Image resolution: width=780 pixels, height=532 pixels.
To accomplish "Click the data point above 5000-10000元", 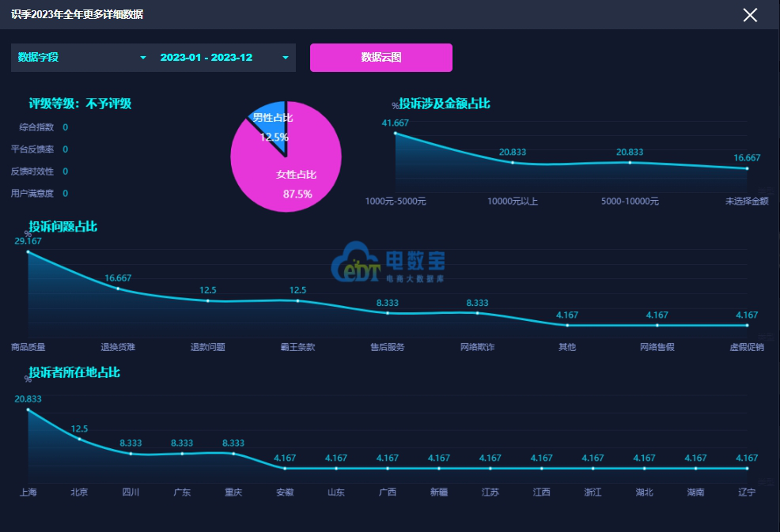I will pyautogui.click(x=630, y=163).
